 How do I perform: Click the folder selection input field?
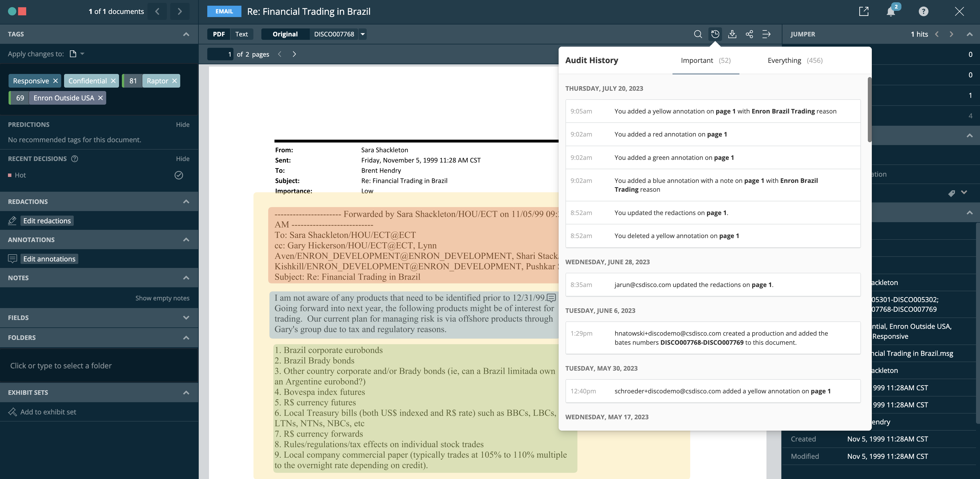(x=99, y=365)
